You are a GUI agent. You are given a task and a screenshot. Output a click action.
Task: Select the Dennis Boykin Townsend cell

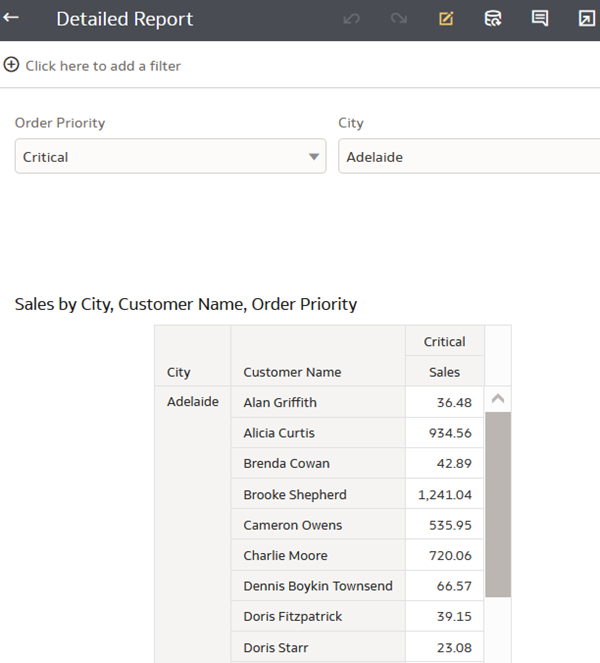[x=318, y=586]
